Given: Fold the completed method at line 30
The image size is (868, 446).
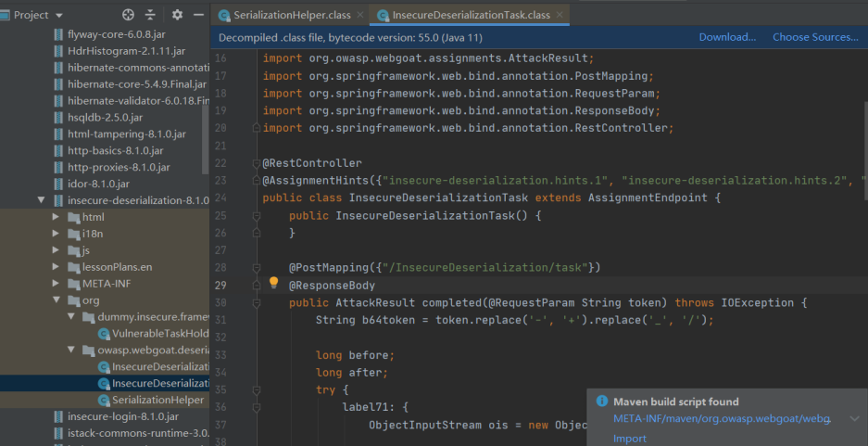Looking at the screenshot, I should pyautogui.click(x=256, y=303).
